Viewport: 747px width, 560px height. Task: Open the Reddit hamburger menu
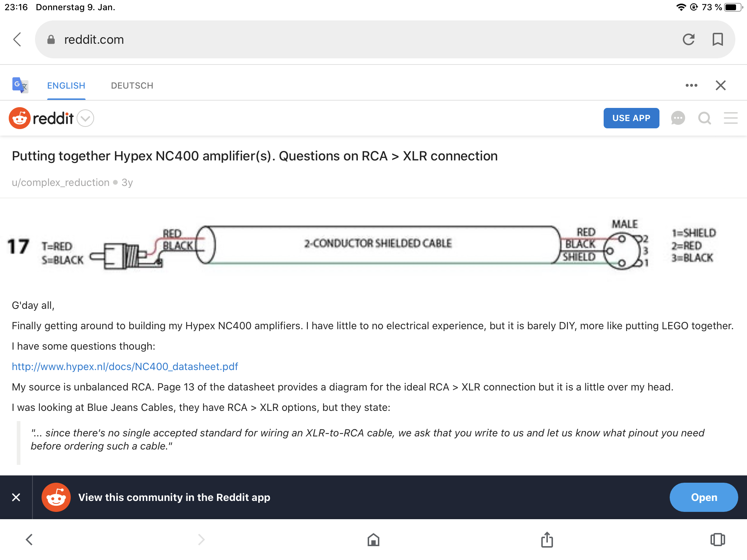pyautogui.click(x=731, y=118)
